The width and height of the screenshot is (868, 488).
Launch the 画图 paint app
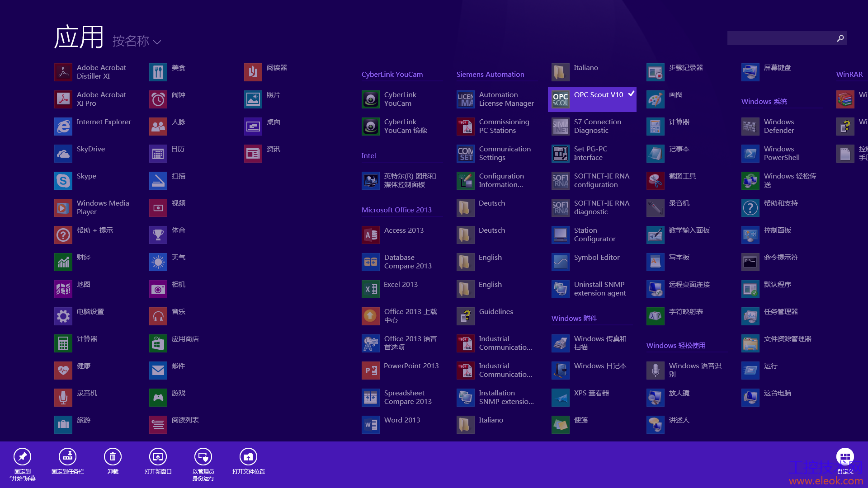[x=656, y=99]
